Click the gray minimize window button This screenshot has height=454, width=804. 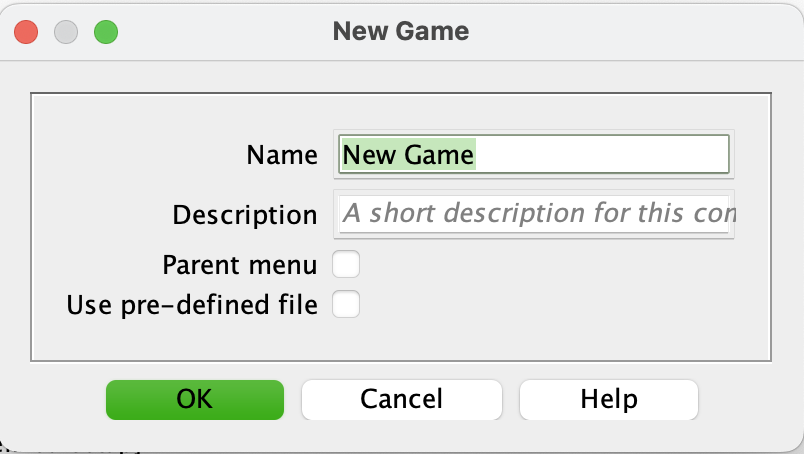(x=66, y=32)
